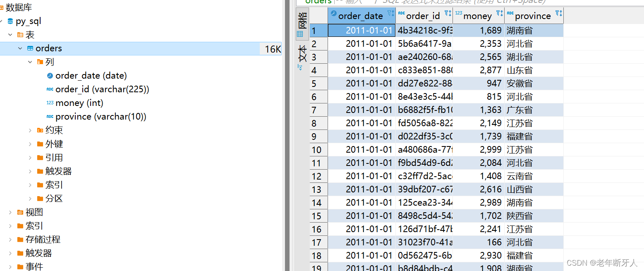Click the order_date clock type icon

50,76
